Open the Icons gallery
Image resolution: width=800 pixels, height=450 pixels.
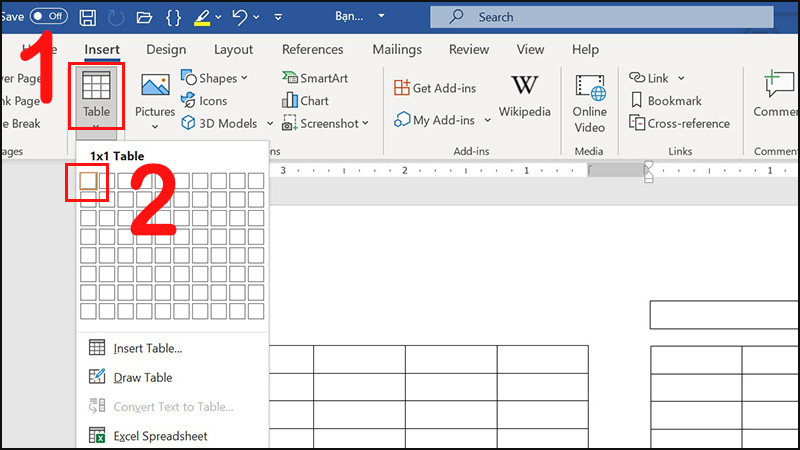pyautogui.click(x=204, y=100)
